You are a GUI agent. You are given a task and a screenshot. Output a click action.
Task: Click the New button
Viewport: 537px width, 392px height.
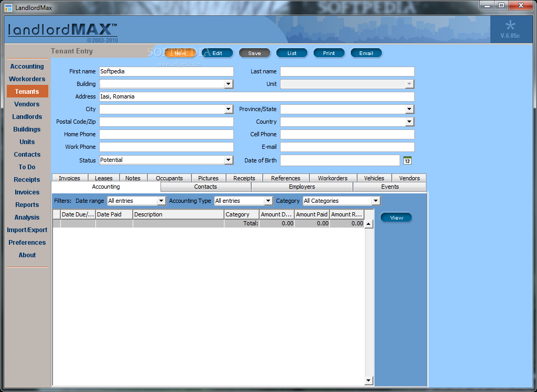(x=180, y=53)
